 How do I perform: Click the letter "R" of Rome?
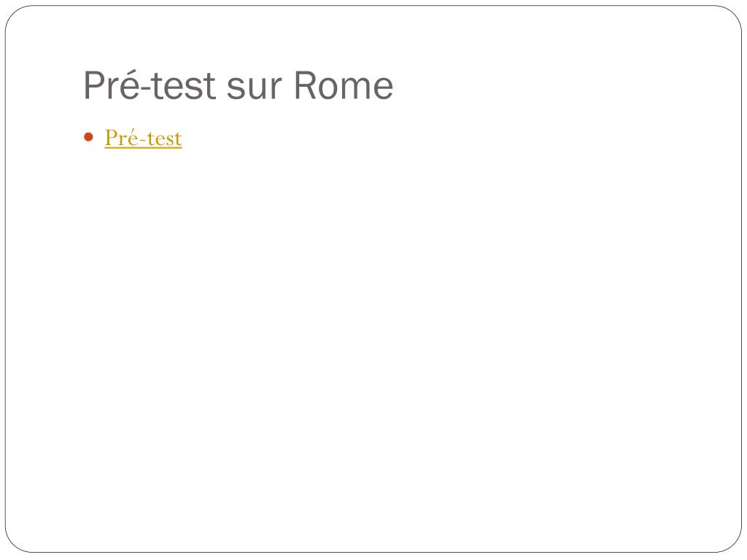click(x=305, y=85)
